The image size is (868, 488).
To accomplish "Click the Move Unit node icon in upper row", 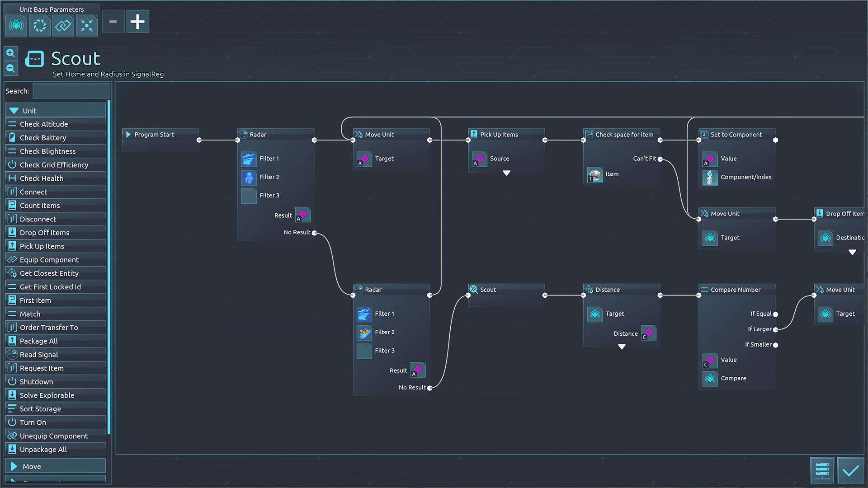I will pos(359,134).
